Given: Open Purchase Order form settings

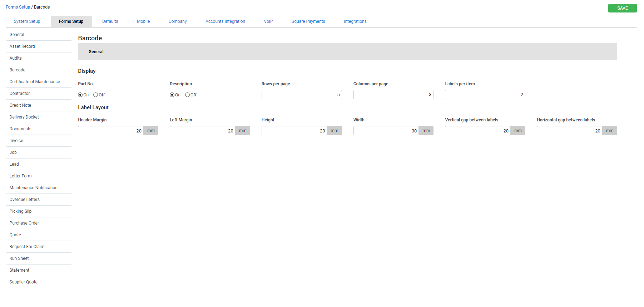Looking at the screenshot, I should coord(39,223).
